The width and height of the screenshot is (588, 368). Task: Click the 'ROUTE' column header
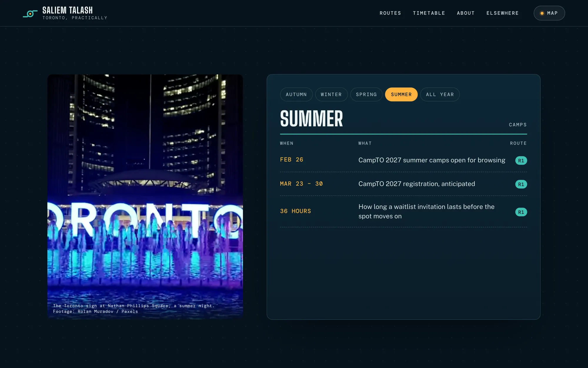click(x=518, y=143)
